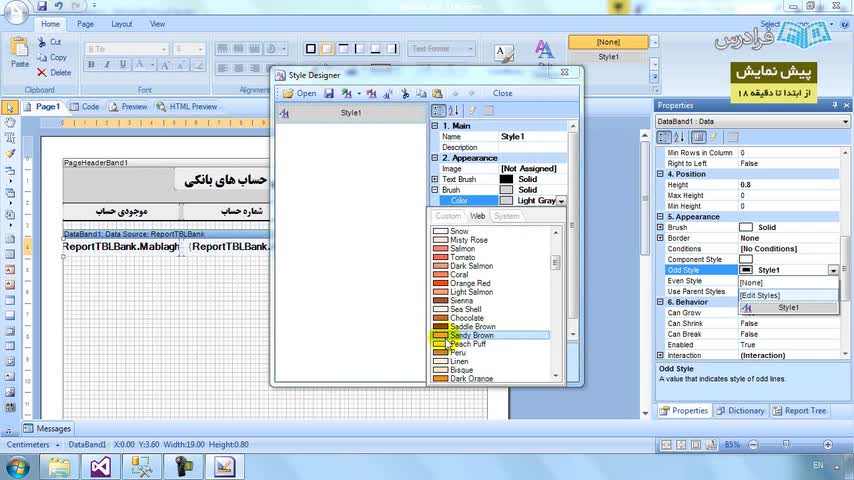This screenshot has width=854, height=480.
Task: Switch to the HTML Preview tab
Action: [187, 107]
